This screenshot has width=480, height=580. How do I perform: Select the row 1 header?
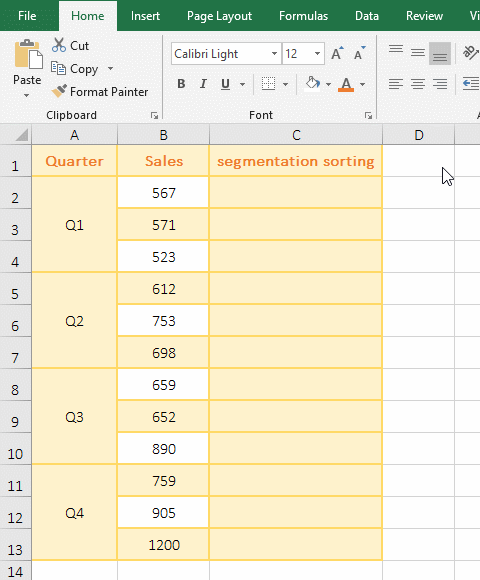coord(15,161)
